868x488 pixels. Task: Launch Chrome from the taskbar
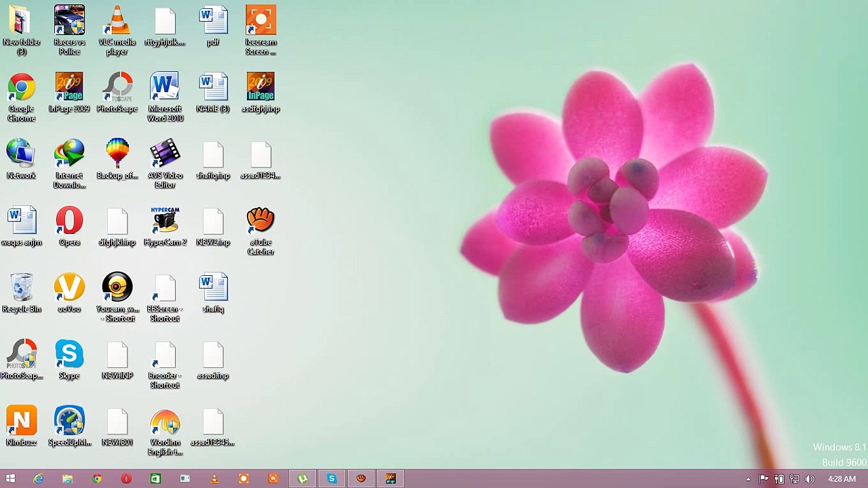[x=97, y=479]
